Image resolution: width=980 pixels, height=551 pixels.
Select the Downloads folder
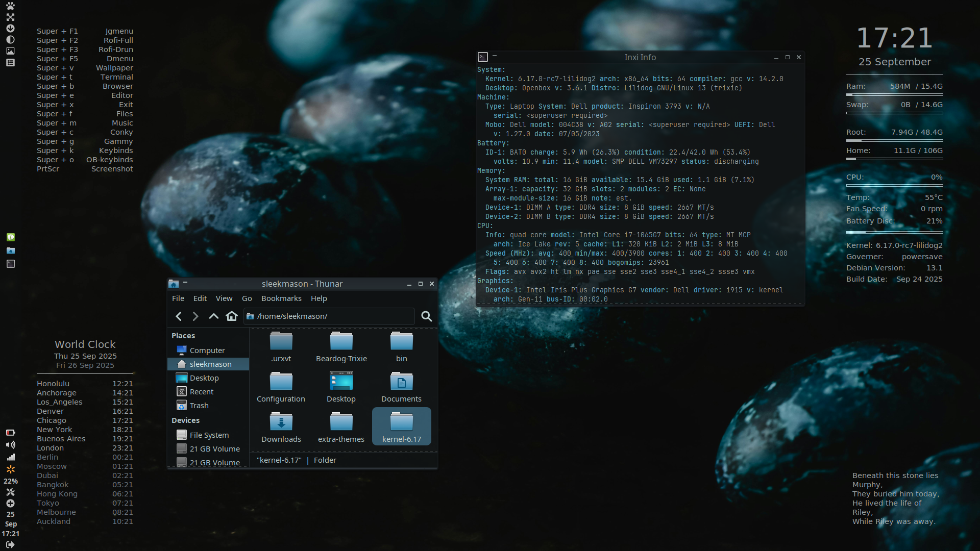coord(281,428)
